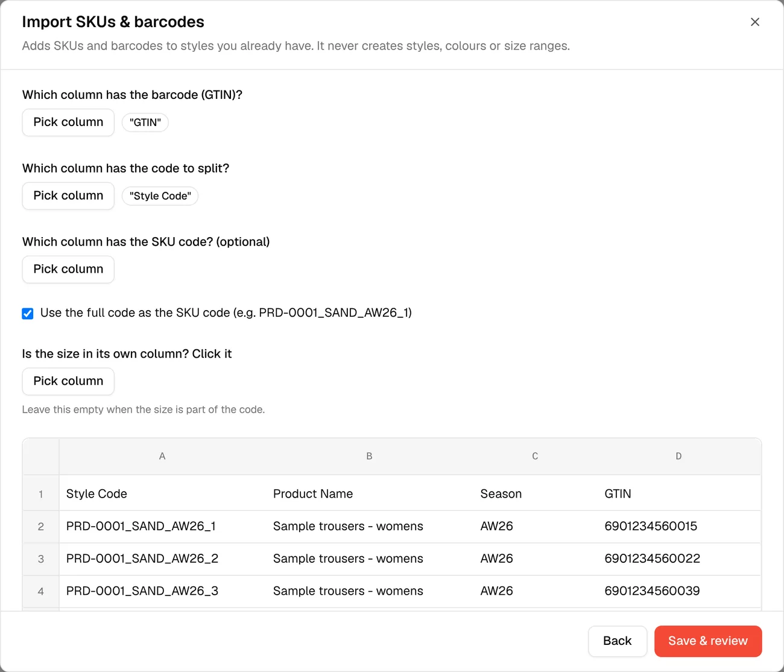Go back with the Back button

point(618,641)
